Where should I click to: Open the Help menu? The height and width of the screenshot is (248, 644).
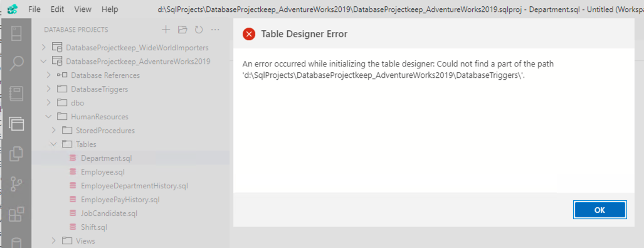pyautogui.click(x=110, y=9)
